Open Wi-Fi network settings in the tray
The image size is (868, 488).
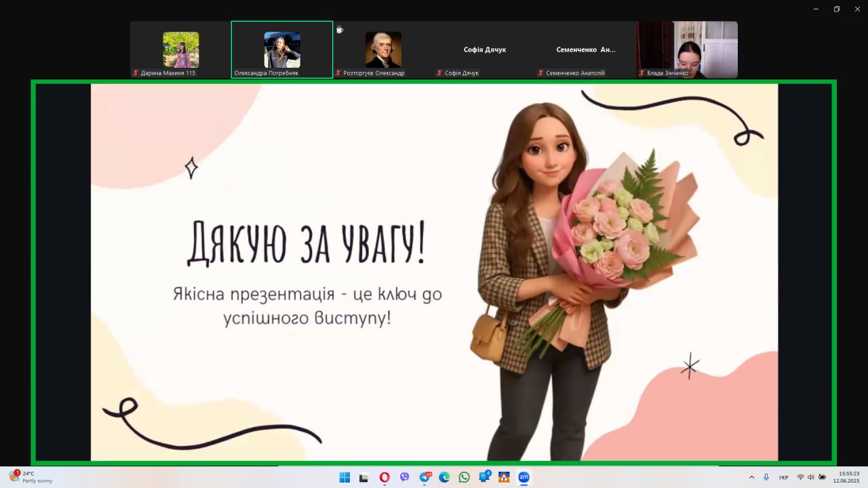801,477
